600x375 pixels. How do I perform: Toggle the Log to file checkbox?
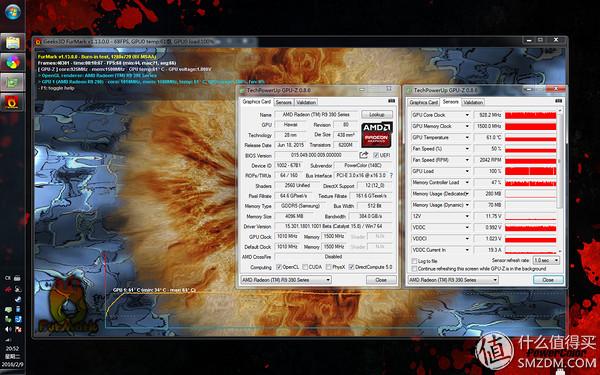[414, 261]
